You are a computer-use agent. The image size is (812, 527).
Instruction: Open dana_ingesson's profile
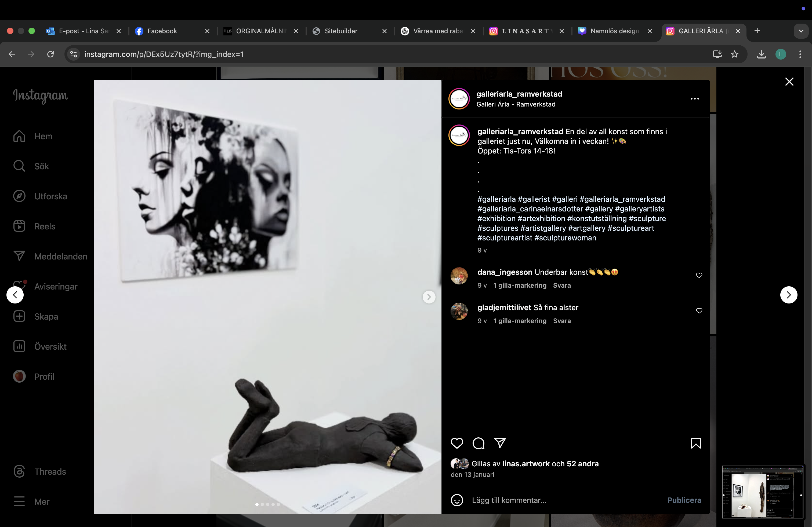[x=505, y=272]
